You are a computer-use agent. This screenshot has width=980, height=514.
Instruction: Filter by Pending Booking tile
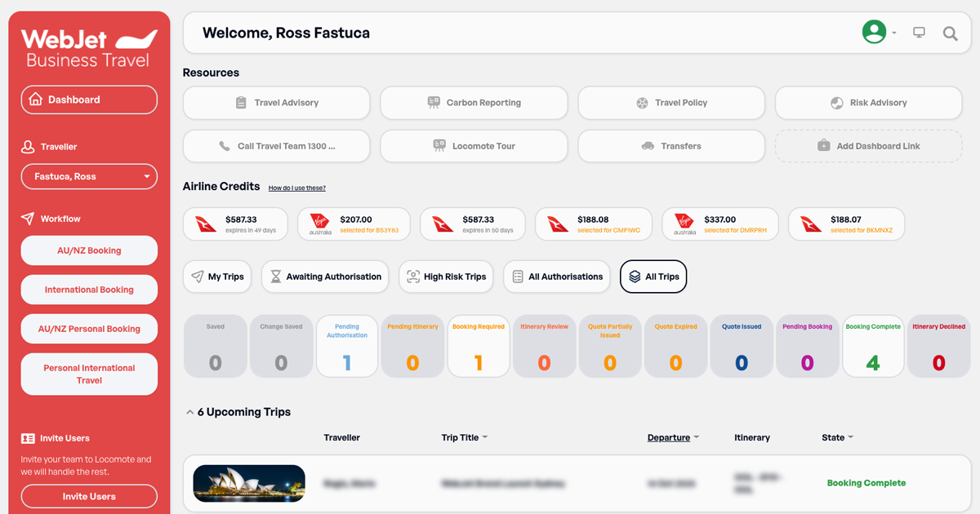pyautogui.click(x=807, y=347)
